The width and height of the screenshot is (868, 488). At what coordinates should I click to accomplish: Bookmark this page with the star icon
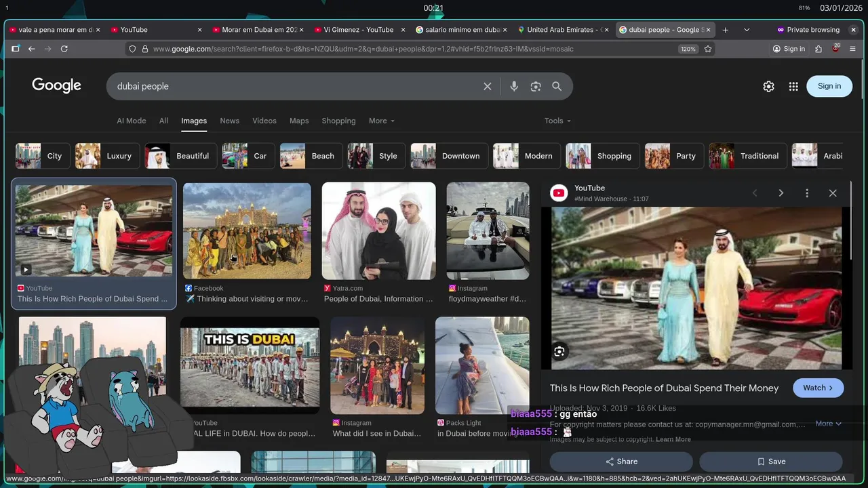(708, 49)
